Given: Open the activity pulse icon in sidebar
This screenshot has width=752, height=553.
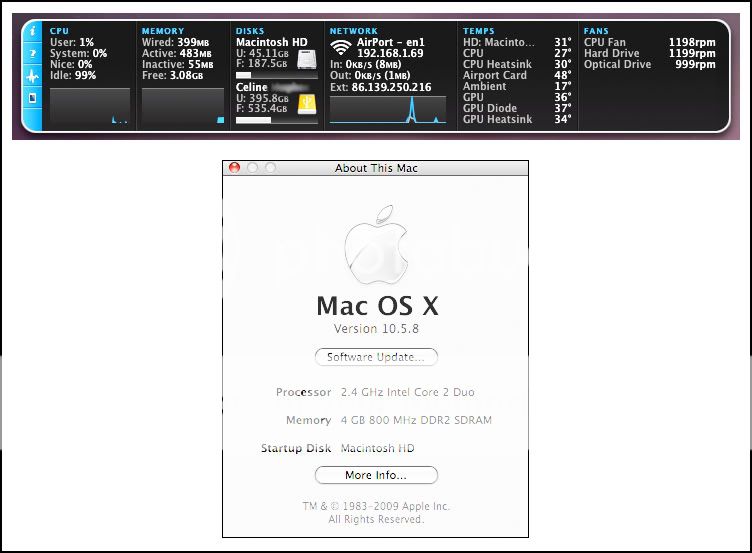Looking at the screenshot, I should 32,76.
